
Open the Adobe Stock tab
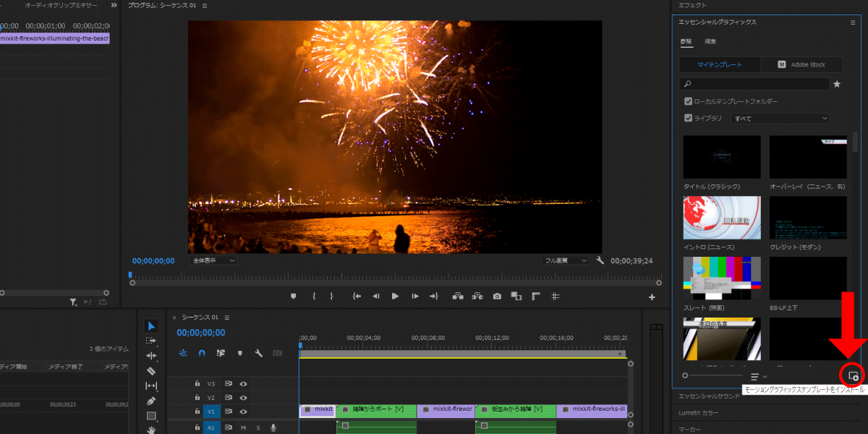click(801, 64)
